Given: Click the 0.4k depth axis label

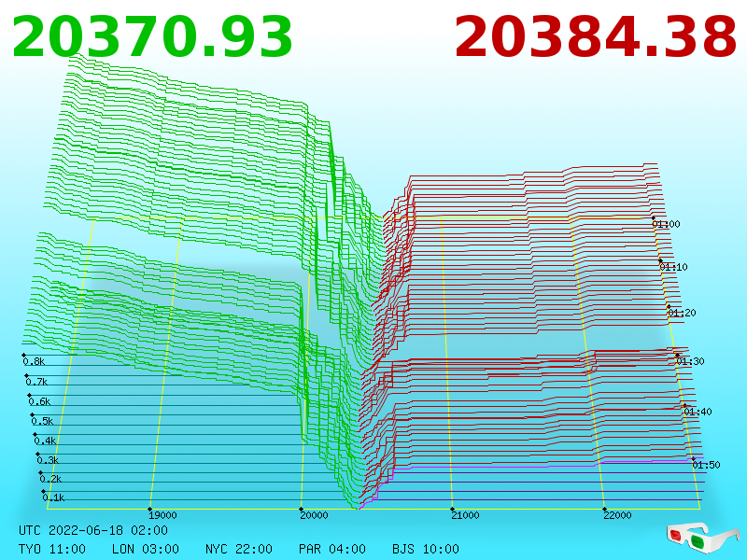Looking at the screenshot, I should pyautogui.click(x=45, y=441).
